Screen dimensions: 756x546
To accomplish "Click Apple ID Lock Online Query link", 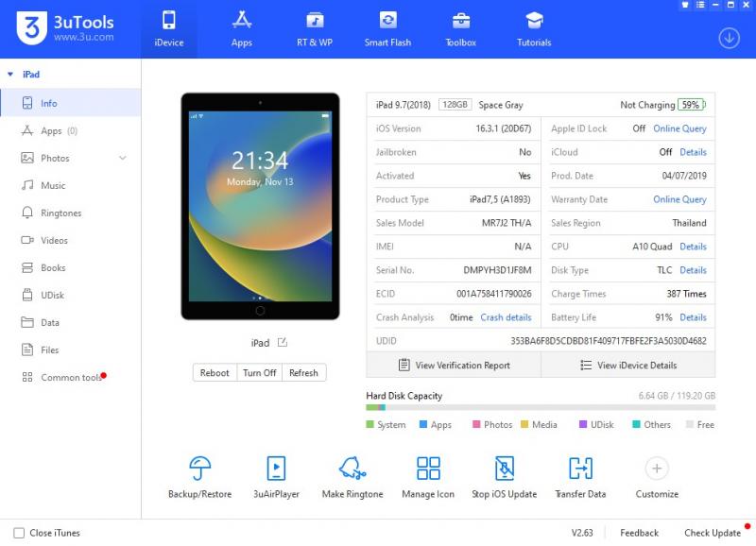I will pos(679,128).
